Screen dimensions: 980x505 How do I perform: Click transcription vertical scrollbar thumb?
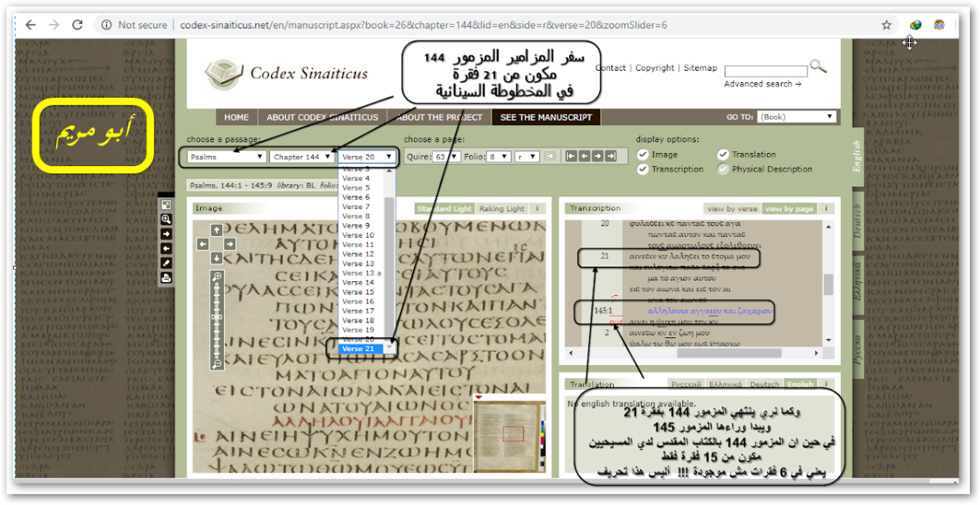coord(829,285)
